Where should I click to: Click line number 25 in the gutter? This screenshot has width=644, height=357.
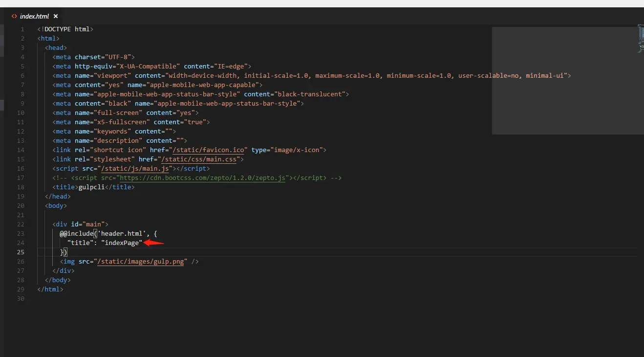[x=21, y=252]
